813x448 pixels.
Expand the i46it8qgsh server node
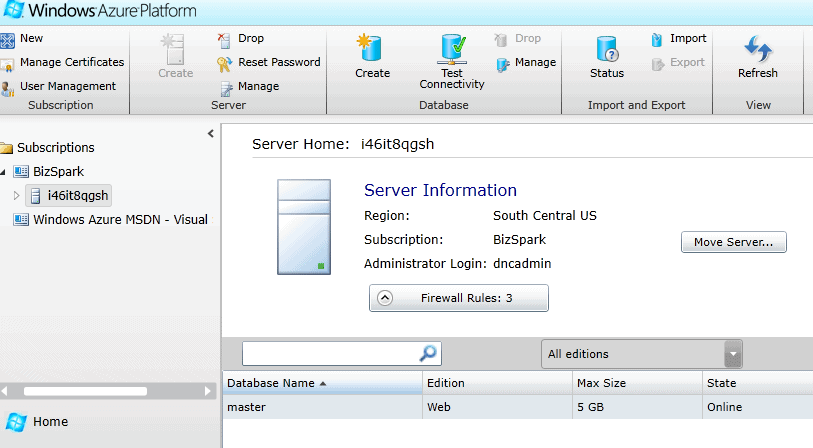coord(16,195)
